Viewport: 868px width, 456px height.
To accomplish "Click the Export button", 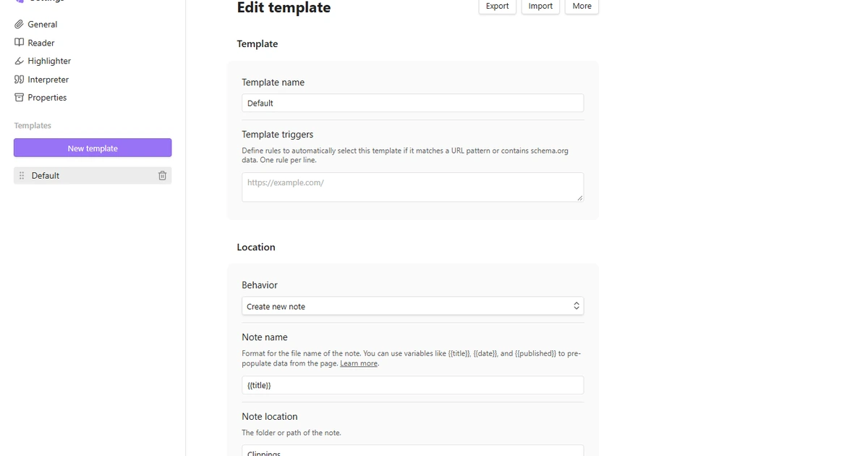I will (x=497, y=7).
